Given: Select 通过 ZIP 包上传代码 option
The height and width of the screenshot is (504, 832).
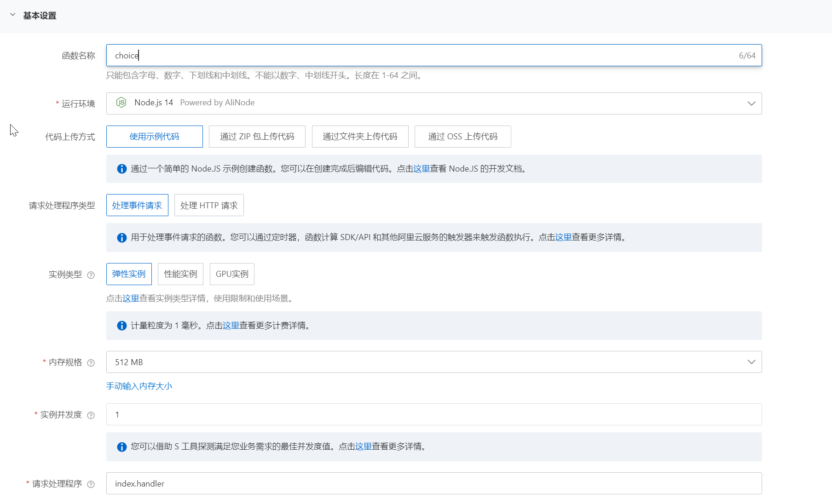Looking at the screenshot, I should coord(257,137).
